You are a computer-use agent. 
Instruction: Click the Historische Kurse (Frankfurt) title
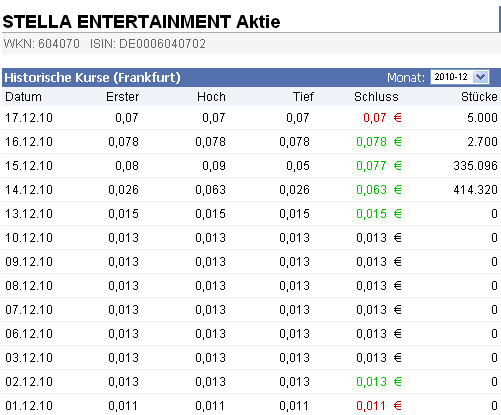point(92,77)
